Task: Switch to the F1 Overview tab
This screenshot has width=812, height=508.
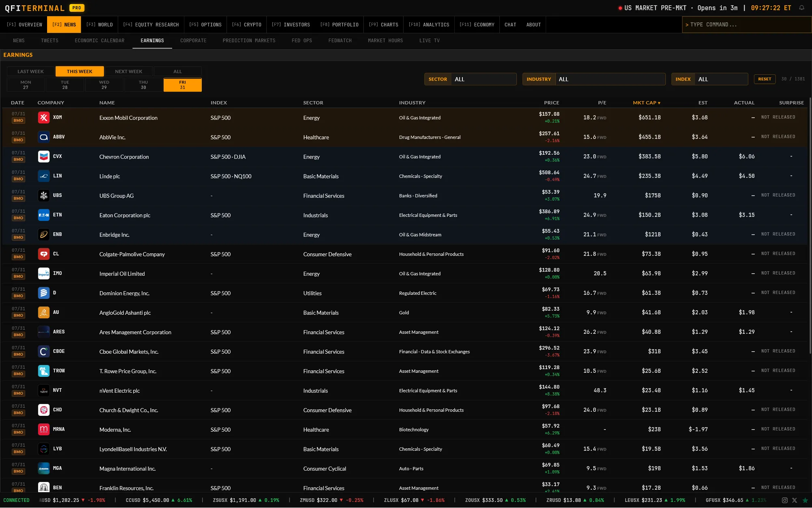Action: 24,25
